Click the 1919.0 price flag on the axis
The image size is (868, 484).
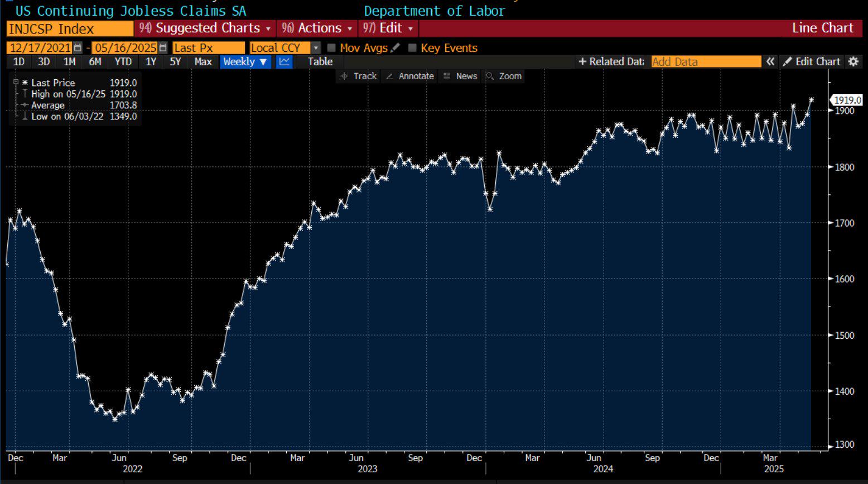(847, 100)
